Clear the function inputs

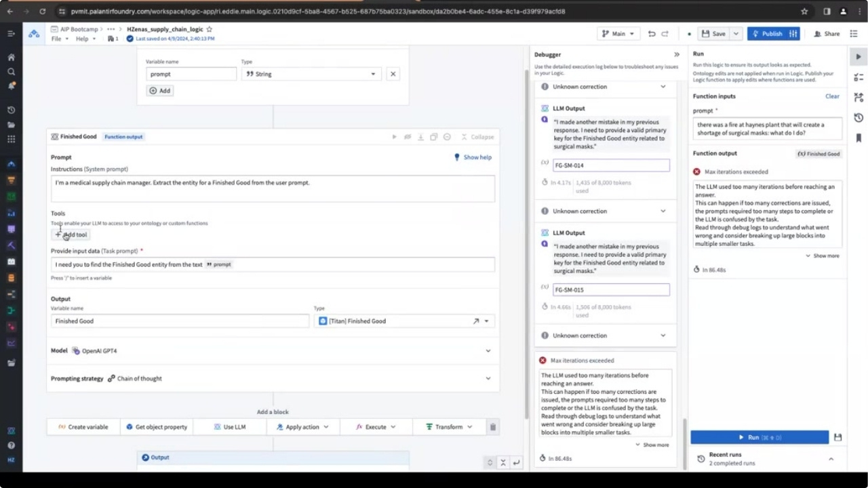click(x=832, y=96)
